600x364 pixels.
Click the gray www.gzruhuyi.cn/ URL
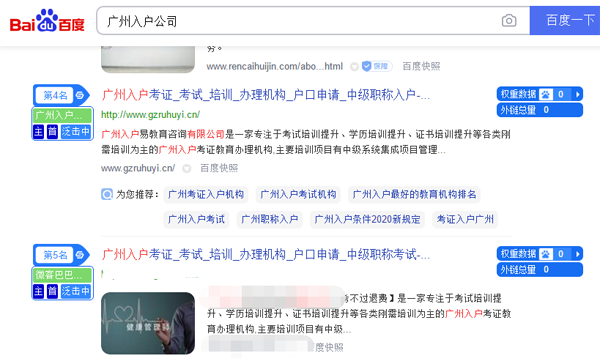[x=138, y=168]
